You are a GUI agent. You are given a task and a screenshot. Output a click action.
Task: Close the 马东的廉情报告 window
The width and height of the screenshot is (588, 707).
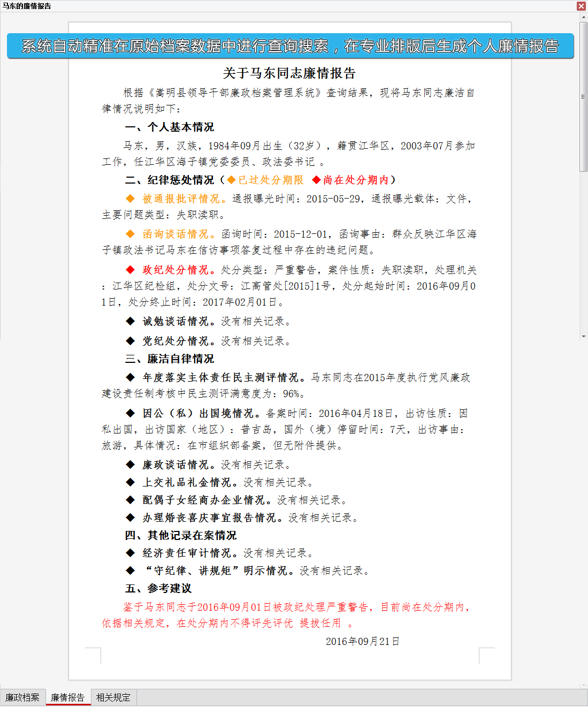tap(581, 6)
